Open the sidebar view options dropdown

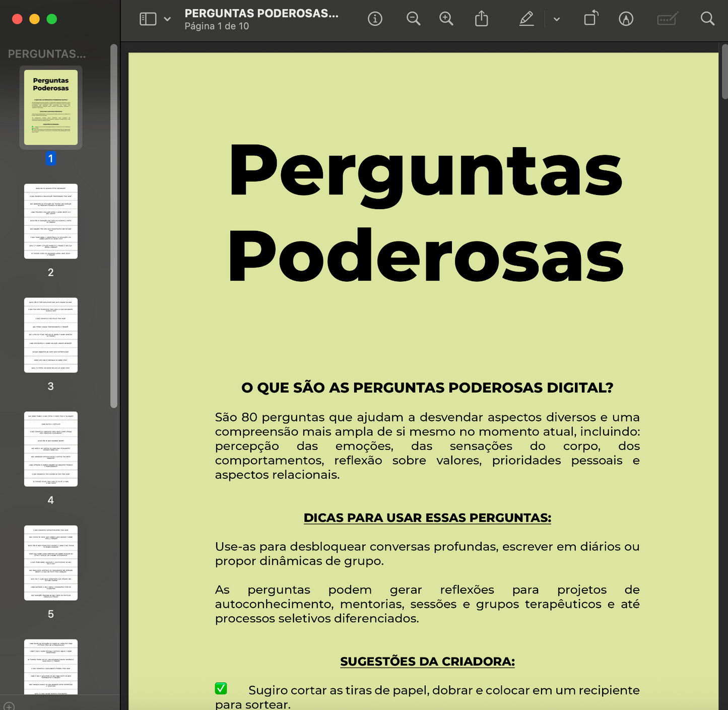coord(166,19)
